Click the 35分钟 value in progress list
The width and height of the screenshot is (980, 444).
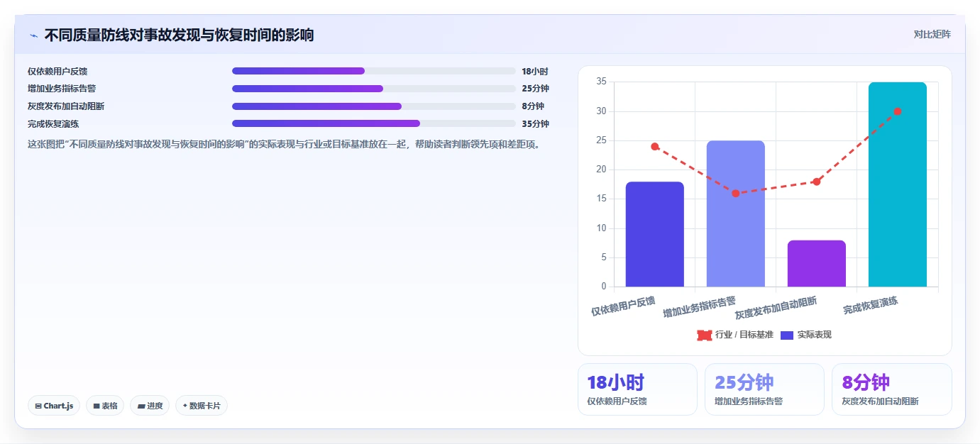(535, 124)
